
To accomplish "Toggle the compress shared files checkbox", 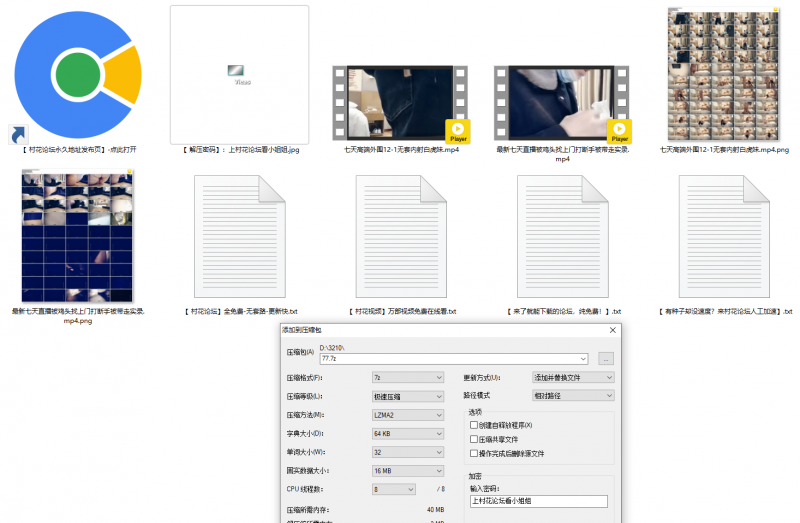I will pyautogui.click(x=474, y=439).
